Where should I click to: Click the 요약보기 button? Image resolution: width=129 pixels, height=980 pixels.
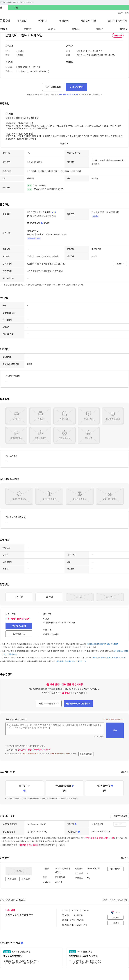pyautogui.click(x=115, y=918)
